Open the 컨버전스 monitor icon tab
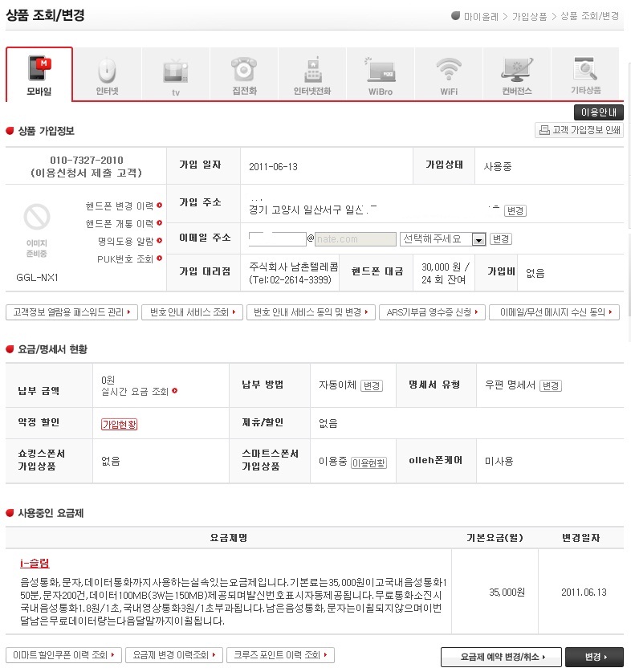Screen dimensions: 631x672 point(516,74)
